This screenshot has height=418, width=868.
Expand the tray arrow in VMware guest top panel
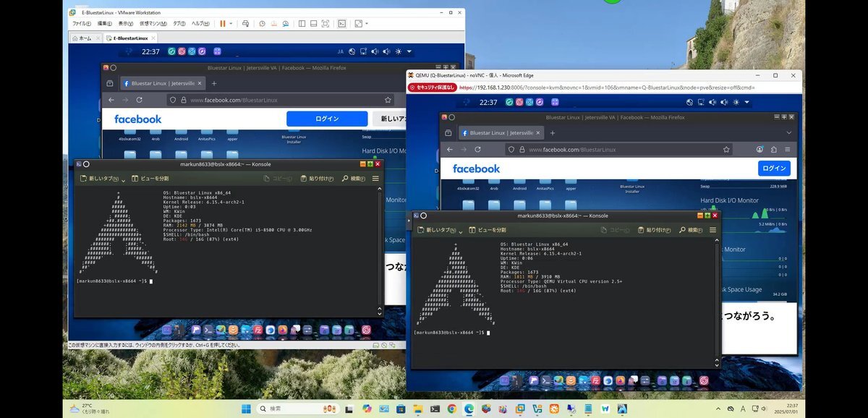409,52
